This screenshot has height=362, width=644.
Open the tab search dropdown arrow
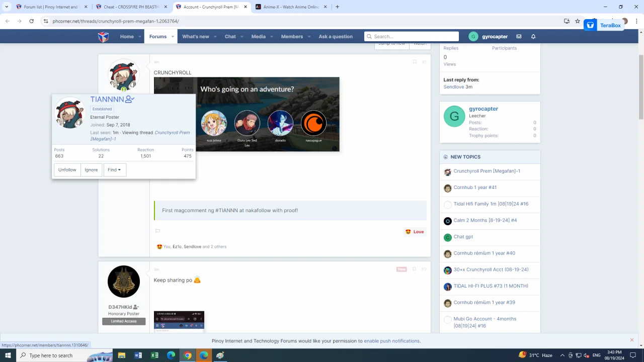pos(7,7)
